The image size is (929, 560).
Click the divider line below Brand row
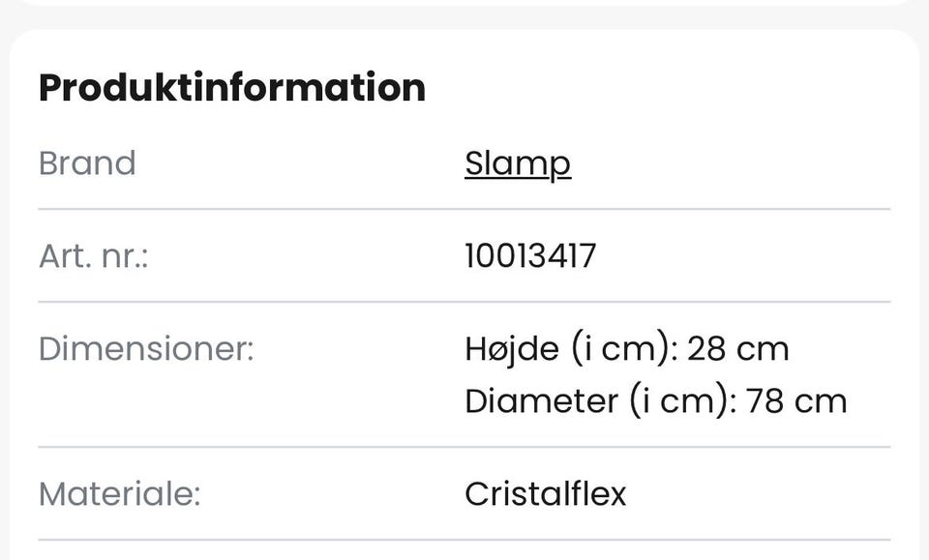(464, 209)
